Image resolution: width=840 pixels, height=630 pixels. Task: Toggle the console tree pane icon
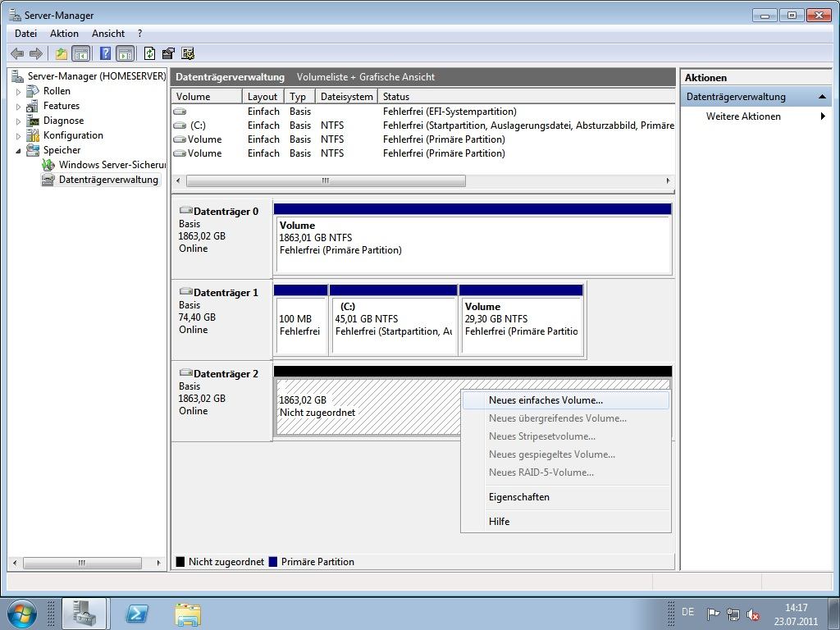coord(80,53)
